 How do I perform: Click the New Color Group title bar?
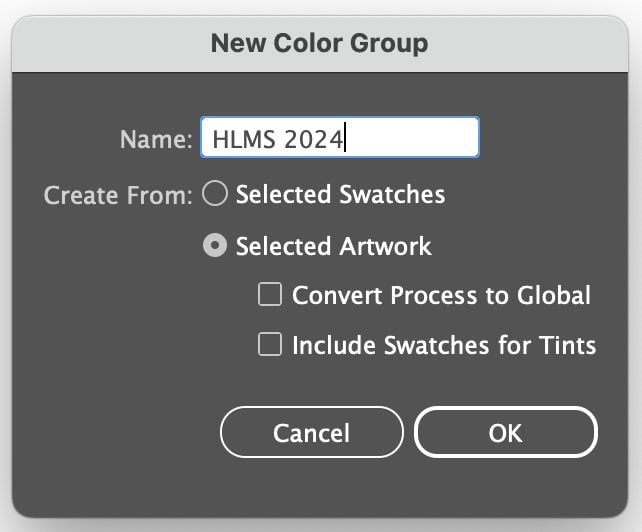(x=320, y=44)
